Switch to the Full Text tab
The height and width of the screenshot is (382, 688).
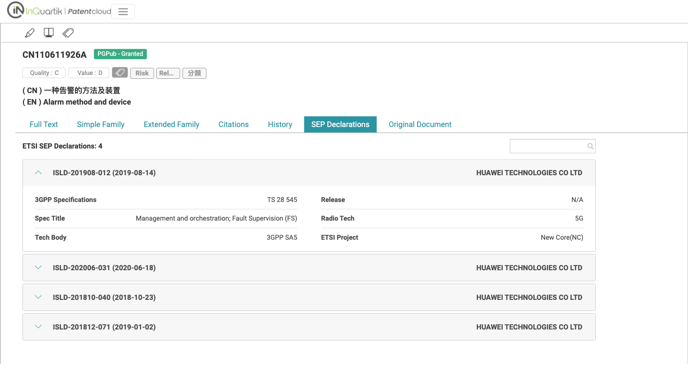[43, 125]
